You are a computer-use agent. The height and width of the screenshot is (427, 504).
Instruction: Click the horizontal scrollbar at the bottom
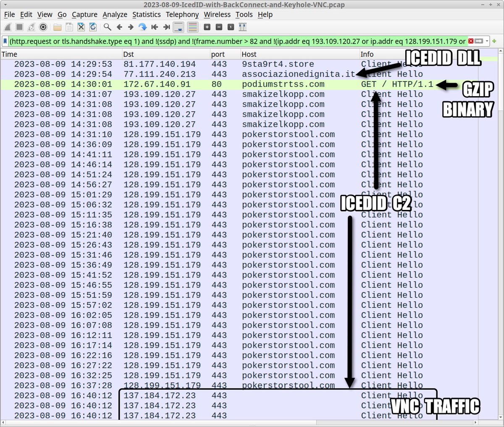click(x=239, y=422)
